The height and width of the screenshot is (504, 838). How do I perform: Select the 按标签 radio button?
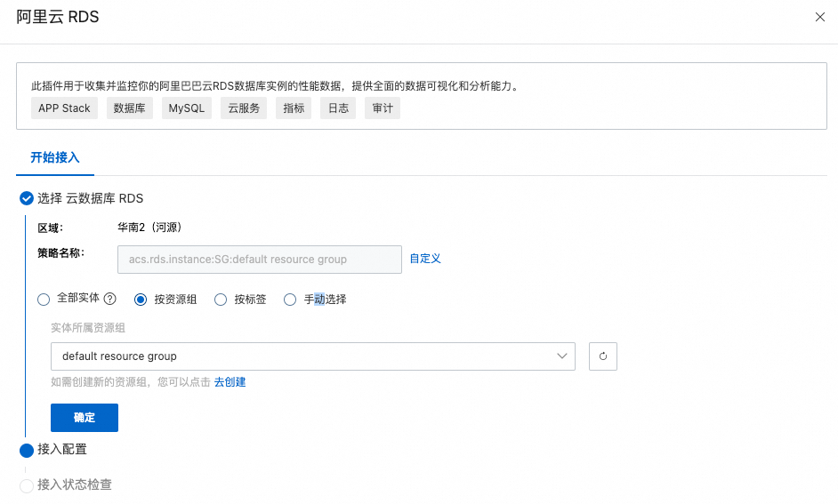click(x=221, y=300)
